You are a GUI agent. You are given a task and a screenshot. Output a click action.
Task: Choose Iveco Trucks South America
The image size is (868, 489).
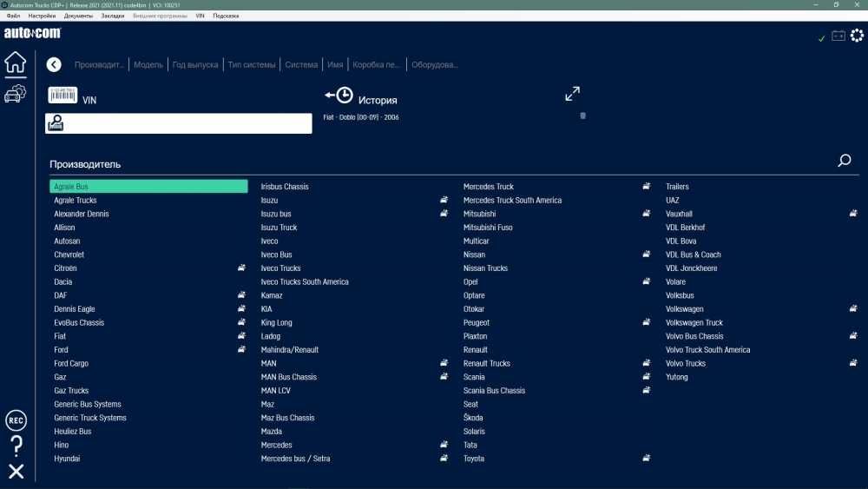coord(305,282)
